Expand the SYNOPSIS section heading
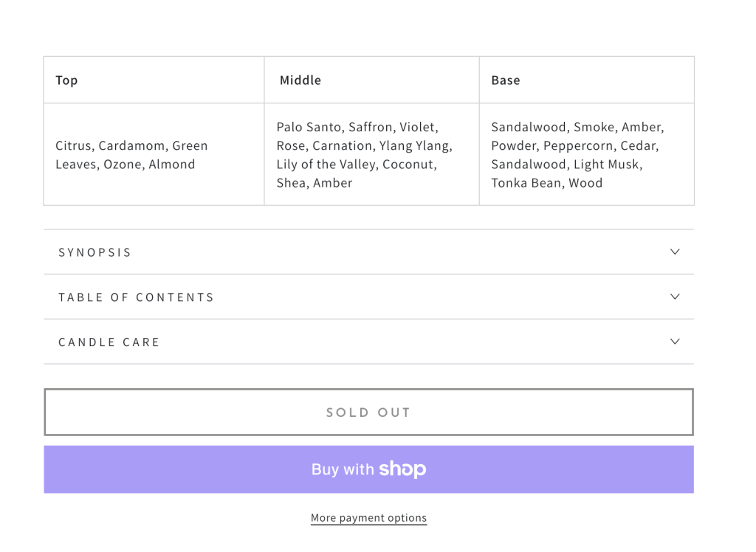 95,252
